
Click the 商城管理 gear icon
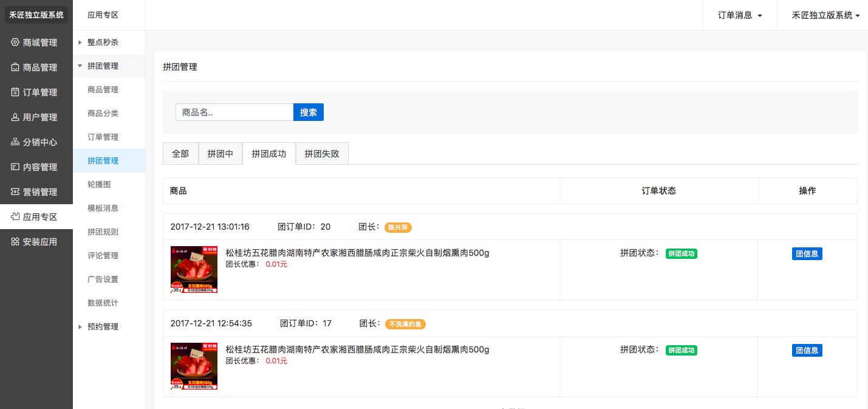tap(15, 43)
